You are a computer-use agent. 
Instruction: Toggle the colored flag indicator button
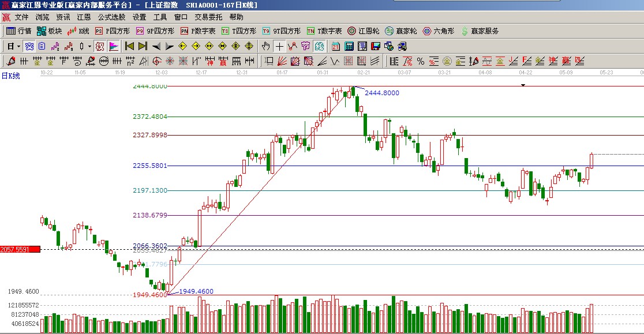pos(114,46)
